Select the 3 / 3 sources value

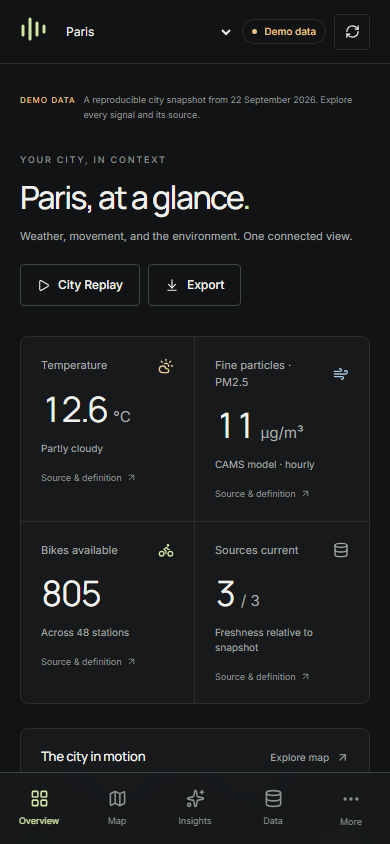point(238,595)
